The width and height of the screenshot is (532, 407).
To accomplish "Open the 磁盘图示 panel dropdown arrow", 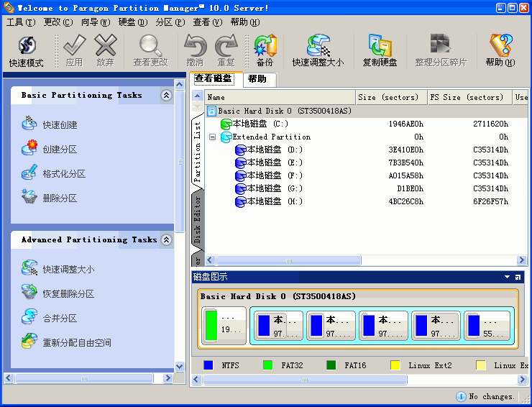I will 507,277.
